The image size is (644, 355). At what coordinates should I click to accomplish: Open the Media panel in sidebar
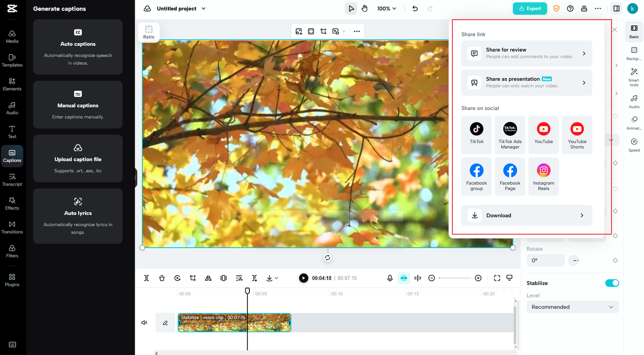point(12,36)
